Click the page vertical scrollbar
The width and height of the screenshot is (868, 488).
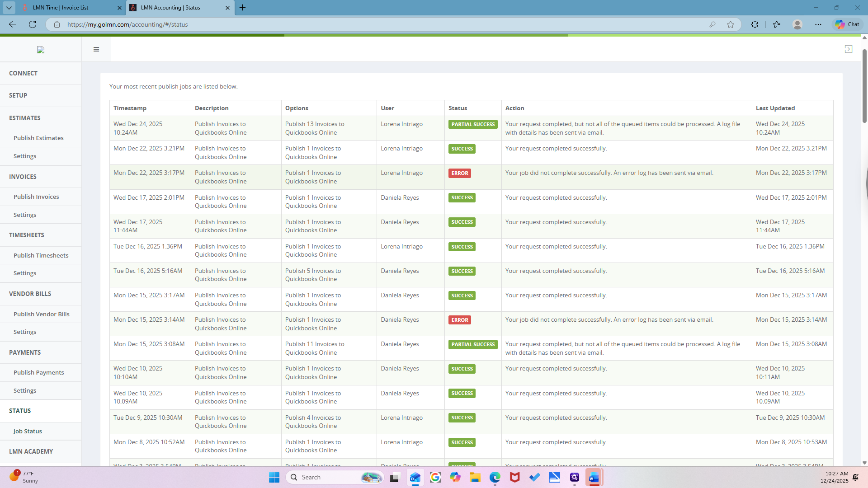864,86
